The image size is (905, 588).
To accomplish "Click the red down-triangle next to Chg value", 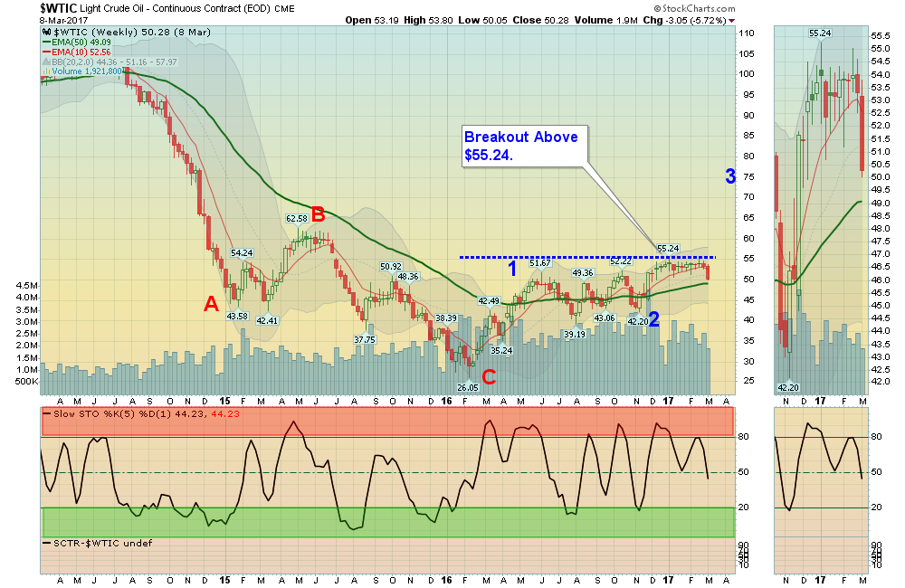I will 732,21.
